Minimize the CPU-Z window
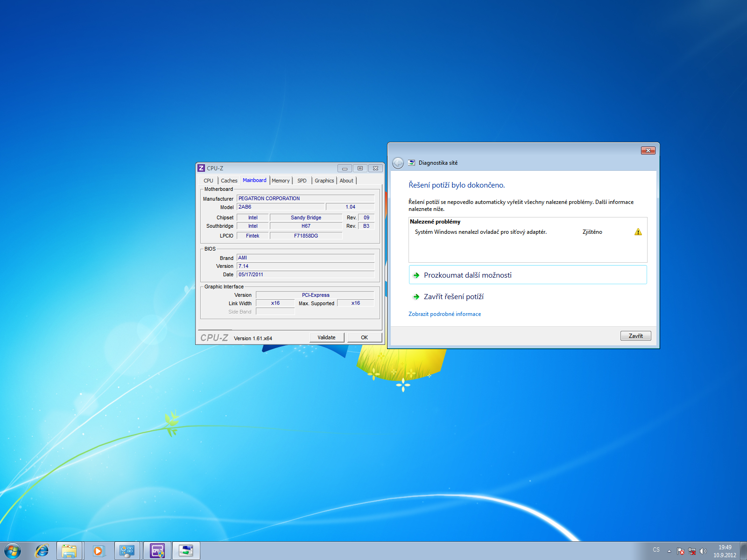The width and height of the screenshot is (747, 560). point(345,168)
